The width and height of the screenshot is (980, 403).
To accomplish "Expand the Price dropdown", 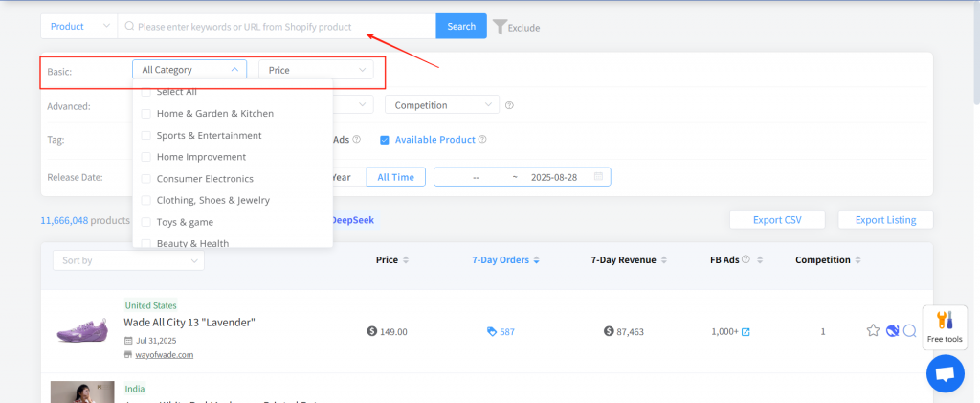I will tap(316, 70).
